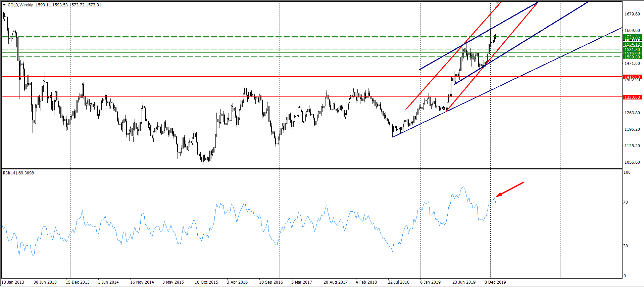Click the gray chart shift triangle marker
Screen dimensions: 644x287
point(497,3)
